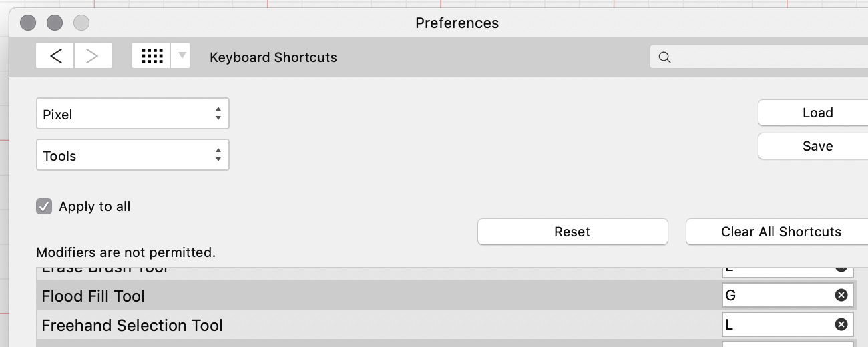Click the Freehand Selection shortcut field showing L
This screenshot has height=347, width=868.
coord(775,324)
